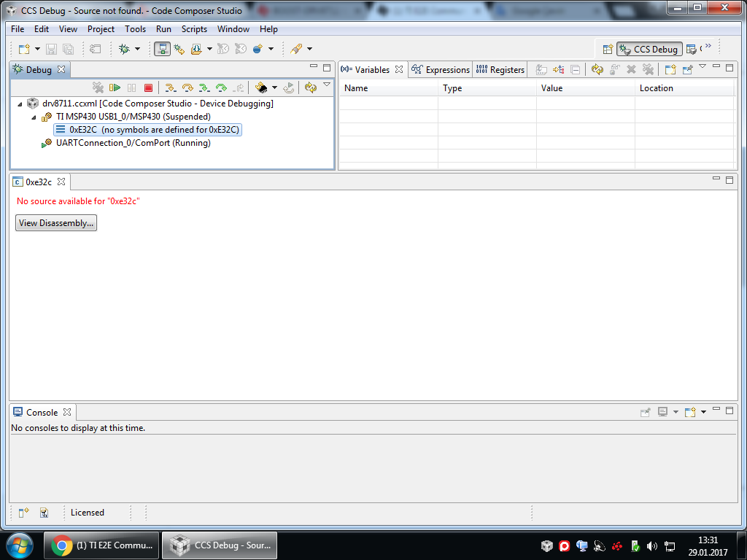This screenshot has width=747, height=560.
Task: Click the CPU Reset chip icon
Action: coord(261,87)
